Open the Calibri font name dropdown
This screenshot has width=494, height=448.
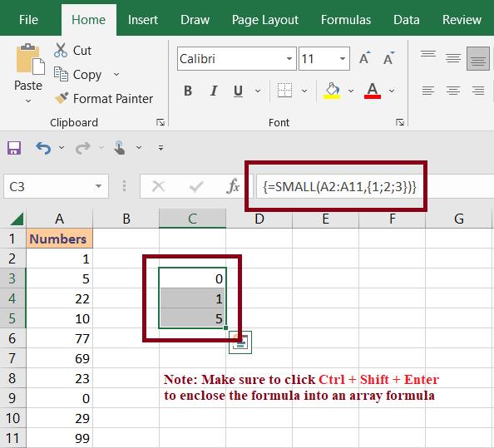(289, 58)
